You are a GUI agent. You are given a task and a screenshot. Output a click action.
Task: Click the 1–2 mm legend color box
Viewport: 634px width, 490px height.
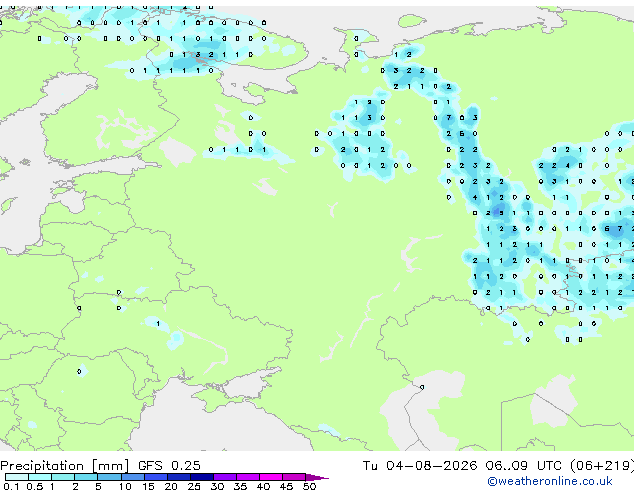pos(63,477)
